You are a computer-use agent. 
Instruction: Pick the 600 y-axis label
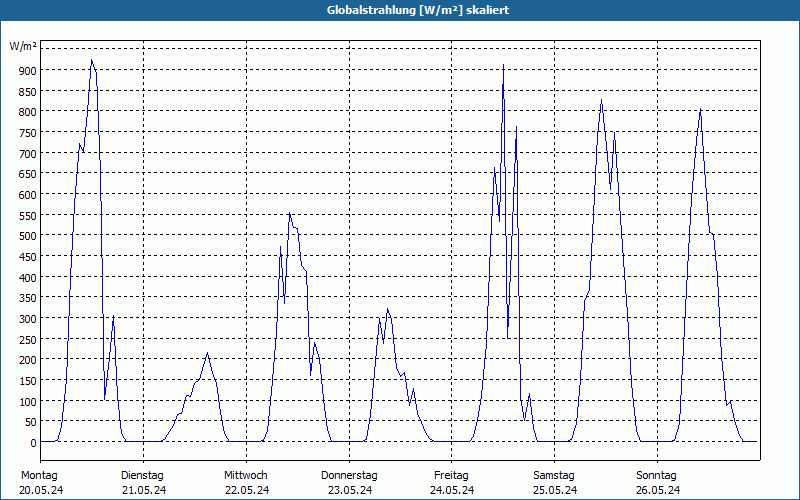tap(29, 195)
